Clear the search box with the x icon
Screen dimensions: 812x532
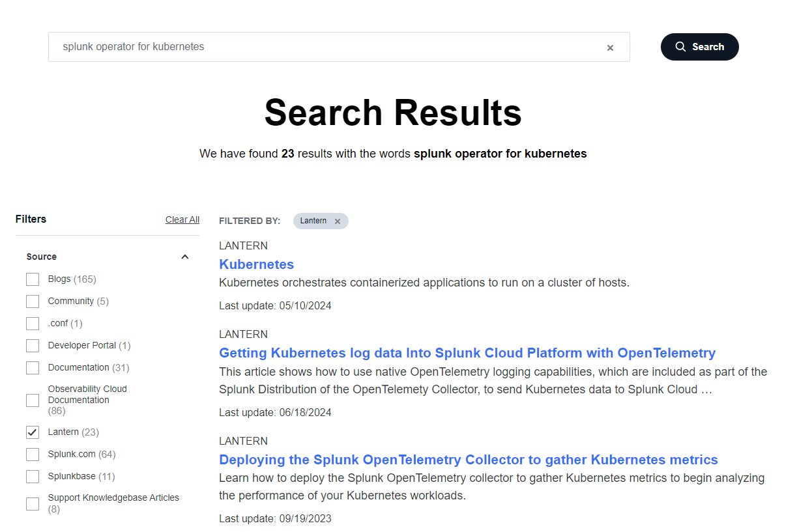pos(610,48)
